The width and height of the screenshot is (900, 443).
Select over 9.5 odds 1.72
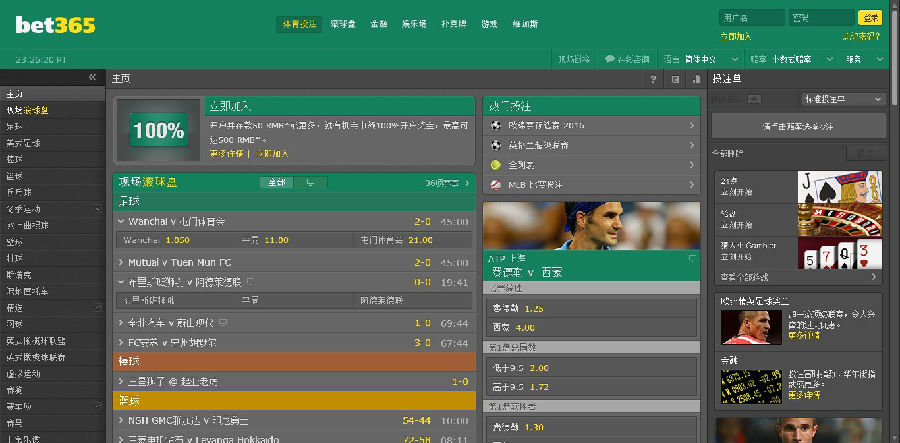click(539, 387)
